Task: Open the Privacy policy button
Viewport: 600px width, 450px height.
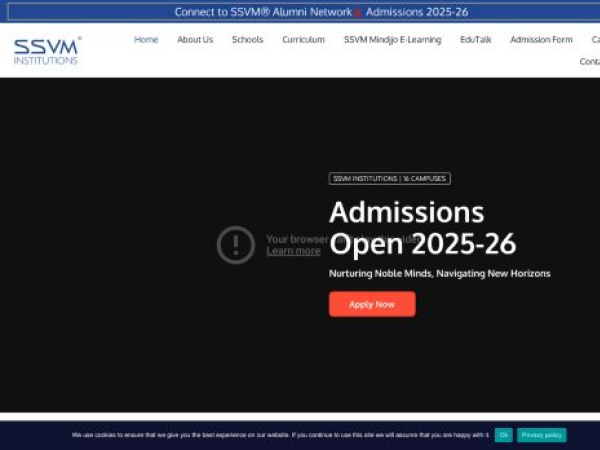Action: [x=541, y=435]
